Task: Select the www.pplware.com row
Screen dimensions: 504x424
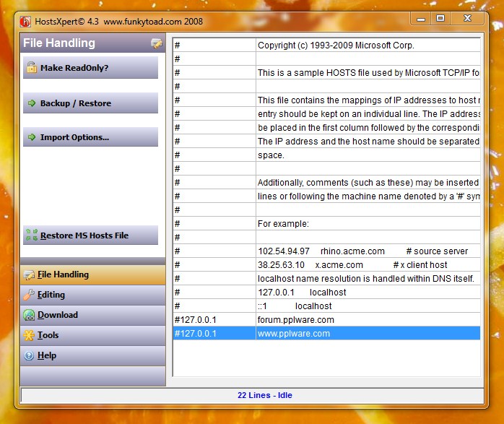Action: 326,334
